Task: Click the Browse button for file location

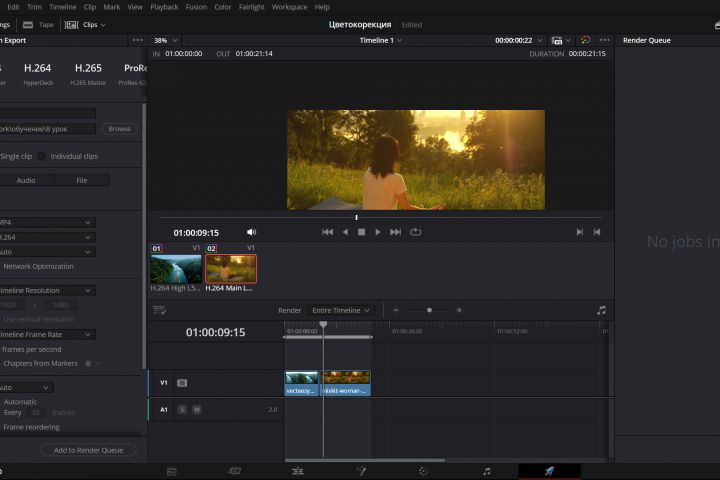Action: pyautogui.click(x=120, y=128)
